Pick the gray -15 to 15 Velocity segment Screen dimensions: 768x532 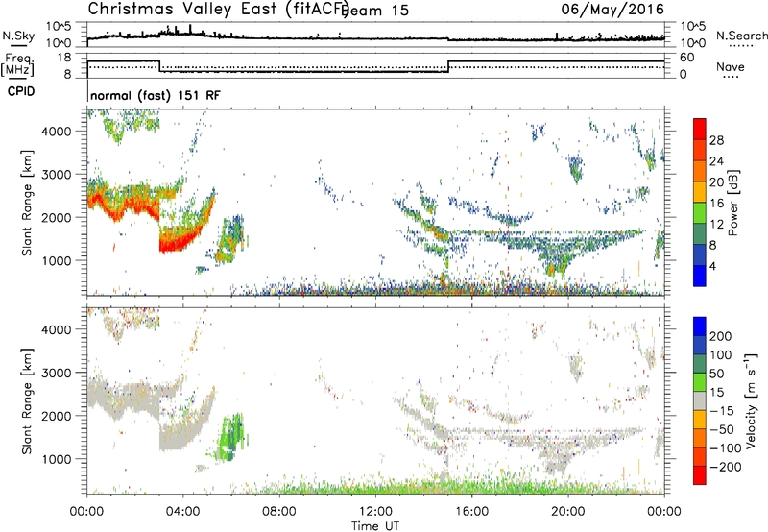(x=700, y=401)
